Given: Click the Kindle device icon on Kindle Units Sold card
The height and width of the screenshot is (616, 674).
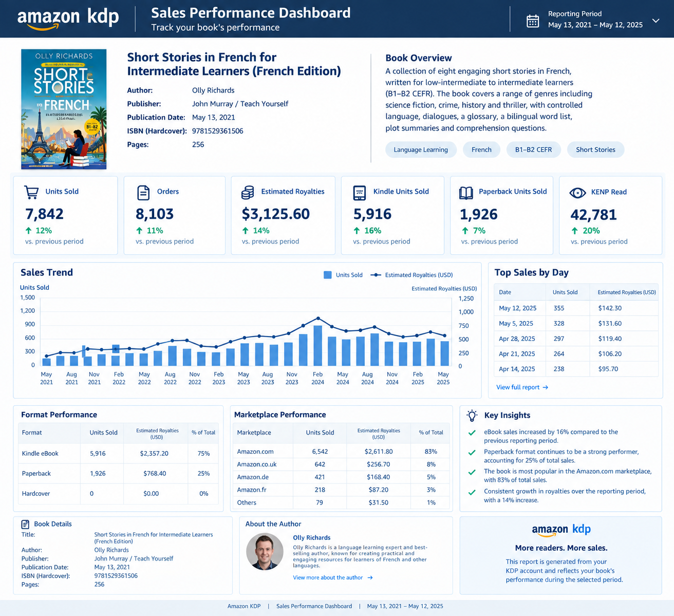Looking at the screenshot, I should point(360,193).
